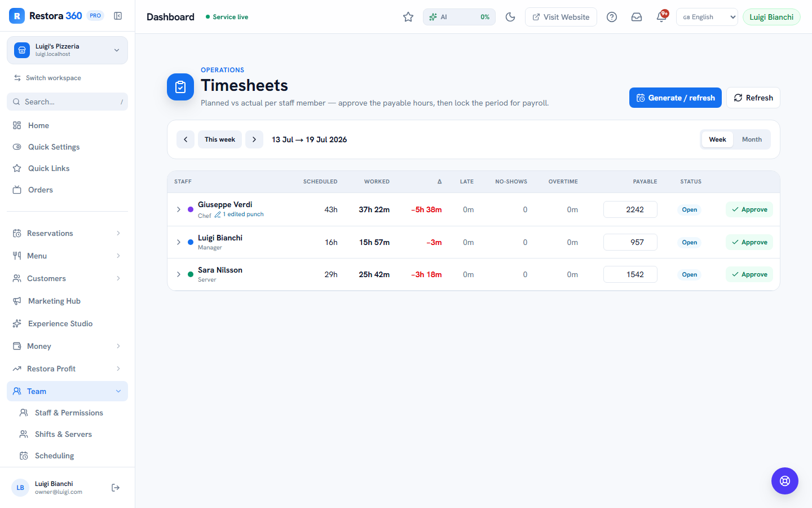The height and width of the screenshot is (508, 812).
Task: Click the Timesheets clipboard header icon
Action: click(180, 87)
